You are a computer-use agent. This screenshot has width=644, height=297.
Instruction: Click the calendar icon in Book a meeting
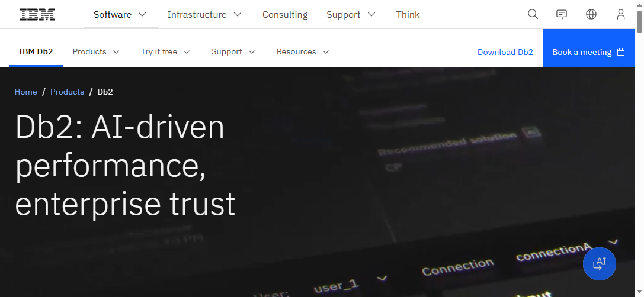coord(621,52)
